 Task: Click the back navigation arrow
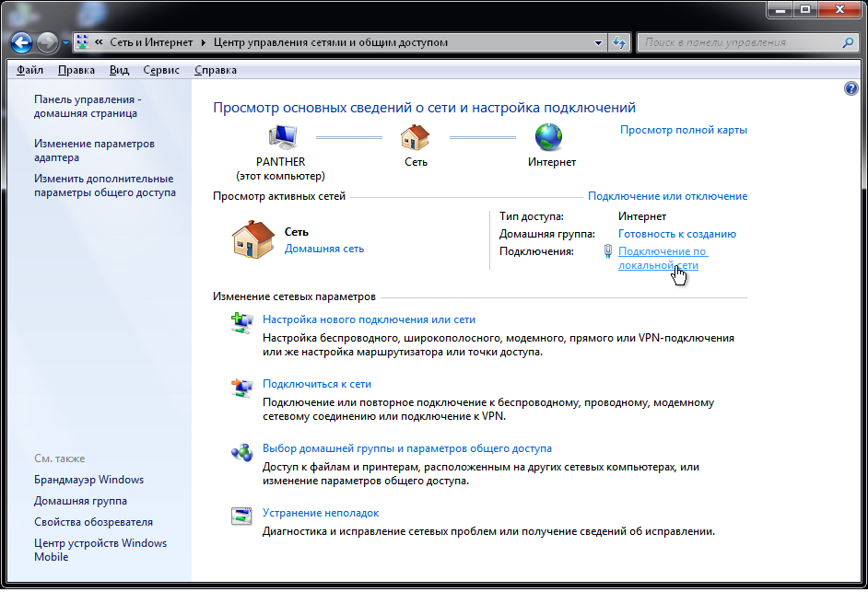[x=22, y=42]
